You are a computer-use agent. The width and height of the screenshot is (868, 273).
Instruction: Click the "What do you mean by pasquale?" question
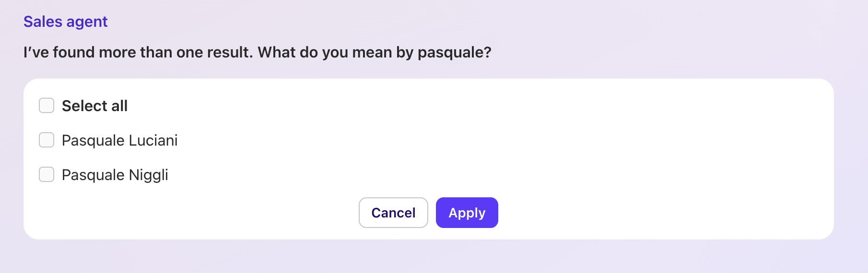coord(375,52)
